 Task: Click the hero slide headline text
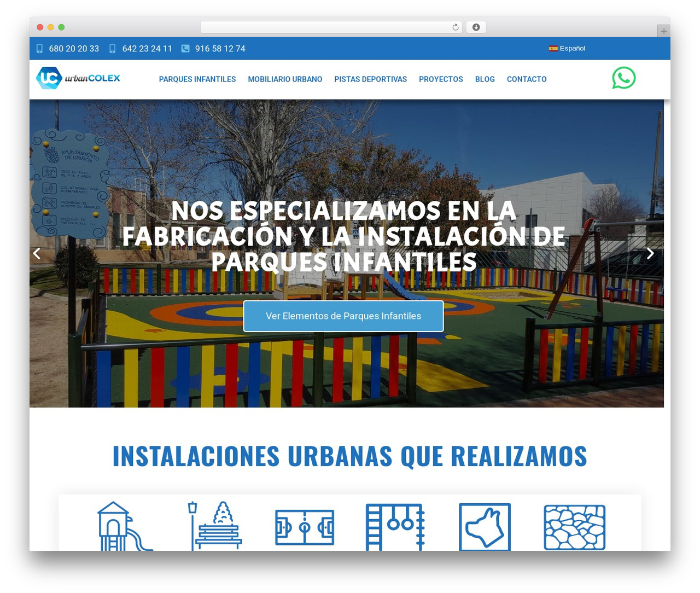[344, 236]
